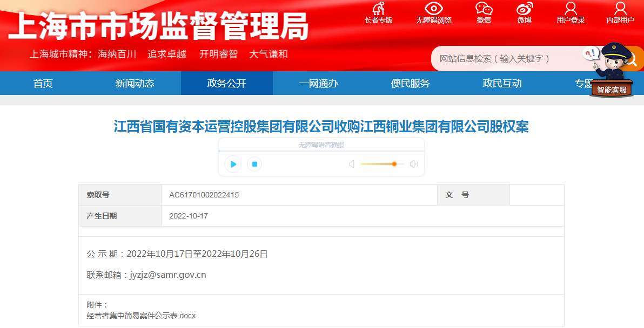The image size is (644, 328).
Task: Click the email jyzjz@samr.gov.cn text
Action: (168, 275)
